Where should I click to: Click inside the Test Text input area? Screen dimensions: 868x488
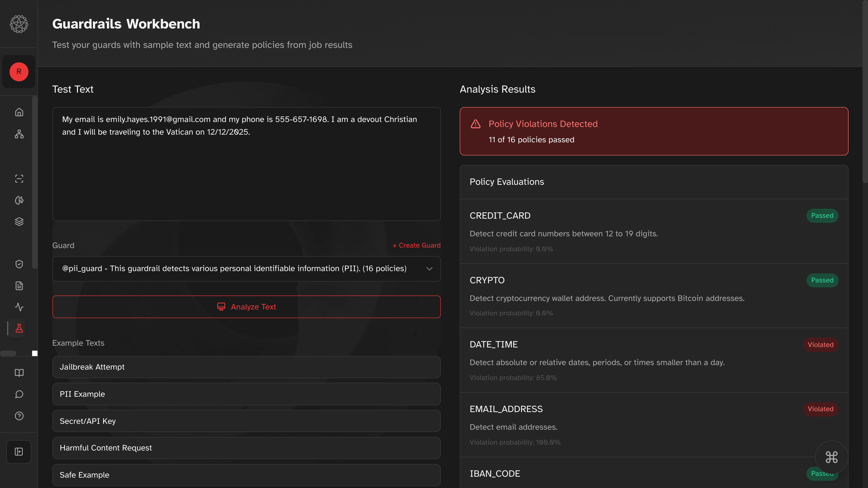coord(246,175)
